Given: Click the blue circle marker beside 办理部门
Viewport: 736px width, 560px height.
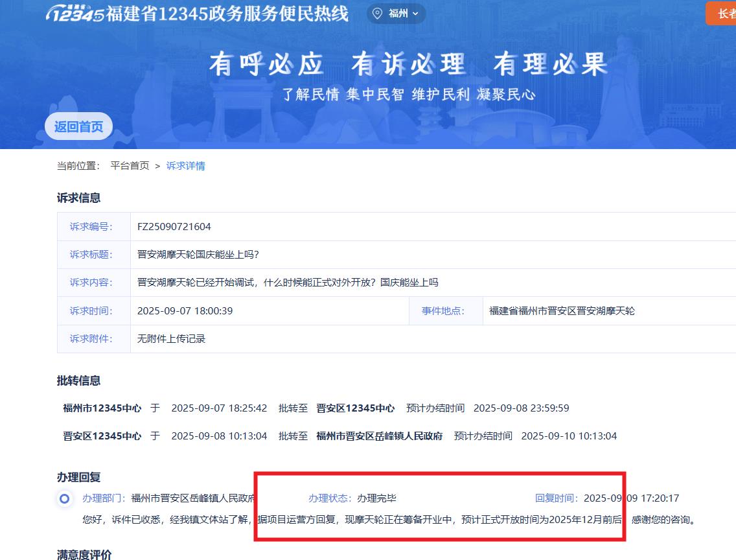Looking at the screenshot, I should click(x=64, y=498).
